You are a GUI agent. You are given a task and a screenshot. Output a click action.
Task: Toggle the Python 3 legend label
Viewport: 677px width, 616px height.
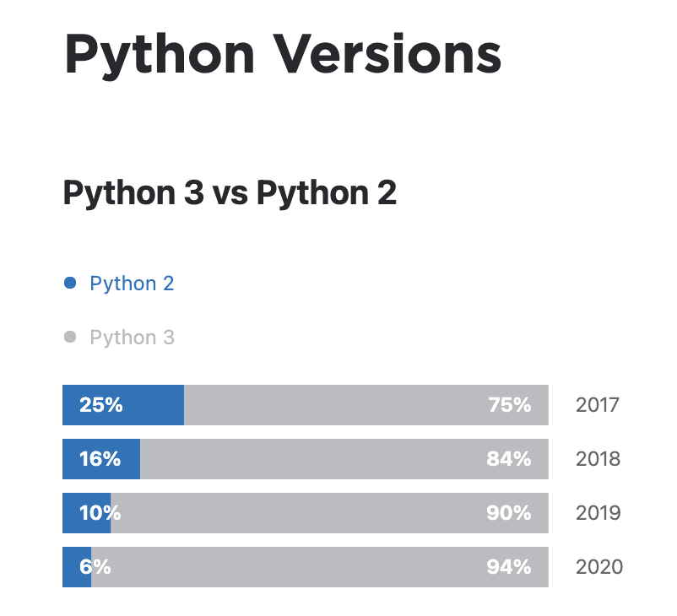coord(132,338)
